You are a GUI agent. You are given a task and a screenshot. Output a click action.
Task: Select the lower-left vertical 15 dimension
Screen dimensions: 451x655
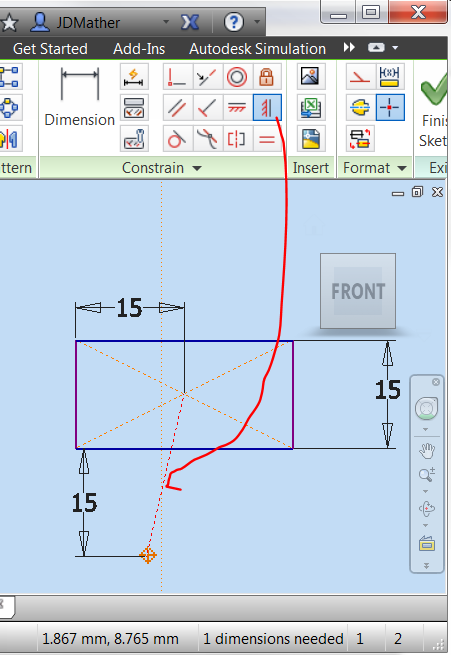[85, 503]
